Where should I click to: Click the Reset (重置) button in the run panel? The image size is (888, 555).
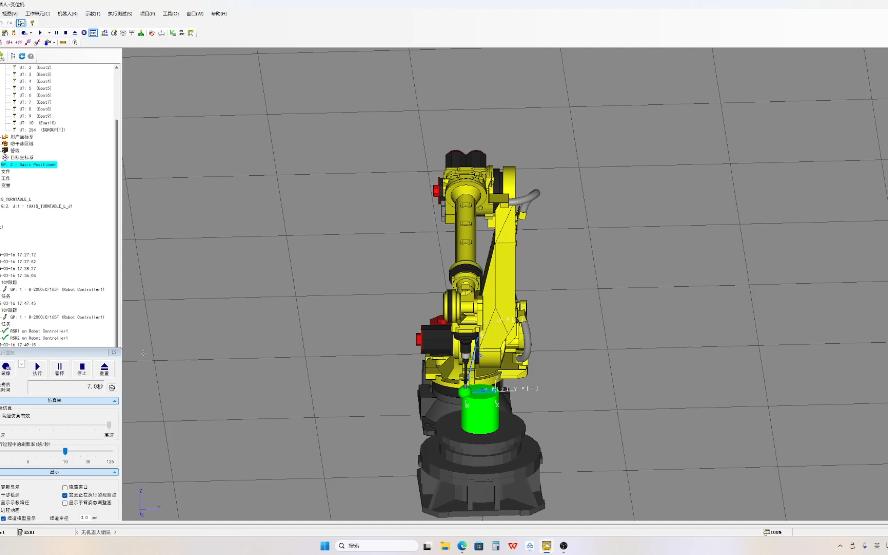point(104,369)
